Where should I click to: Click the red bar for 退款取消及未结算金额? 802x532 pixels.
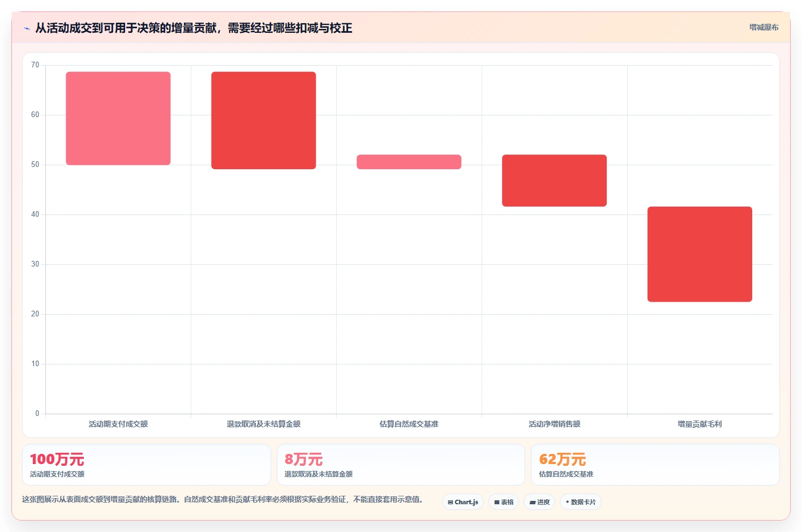(x=264, y=121)
